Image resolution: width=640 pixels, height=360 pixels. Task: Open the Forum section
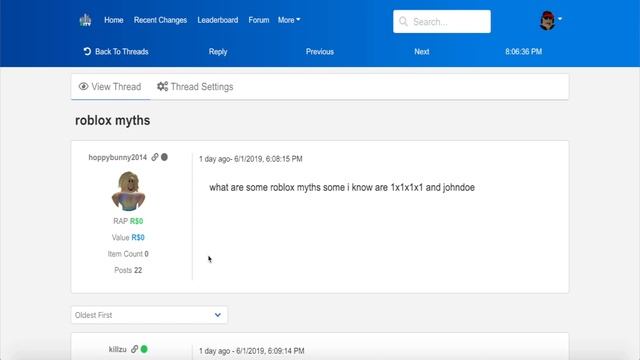(x=259, y=20)
